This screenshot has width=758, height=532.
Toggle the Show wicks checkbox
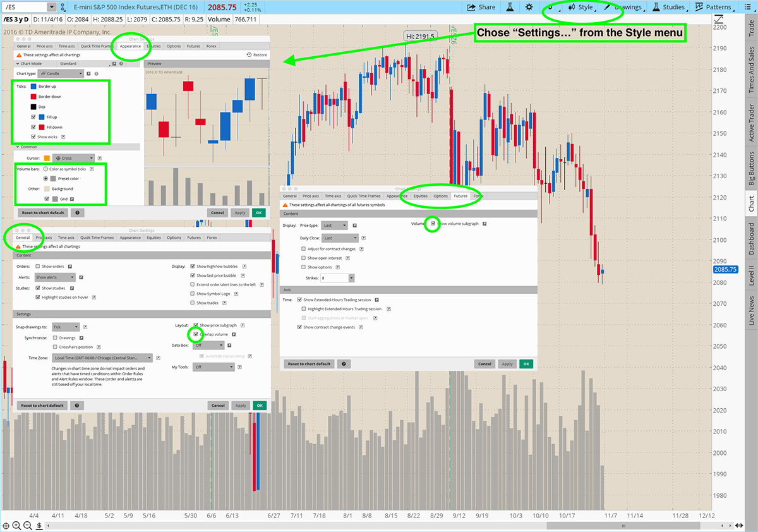(x=33, y=136)
